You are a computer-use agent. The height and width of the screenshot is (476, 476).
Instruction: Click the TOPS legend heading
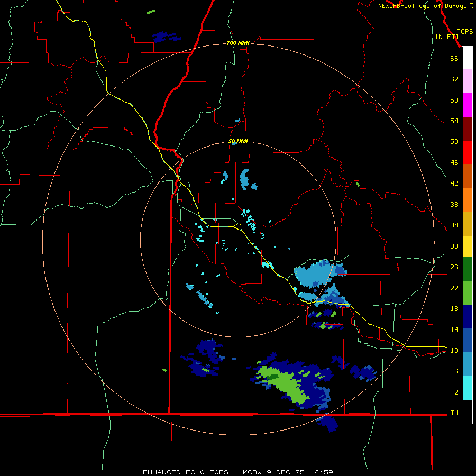click(465, 31)
